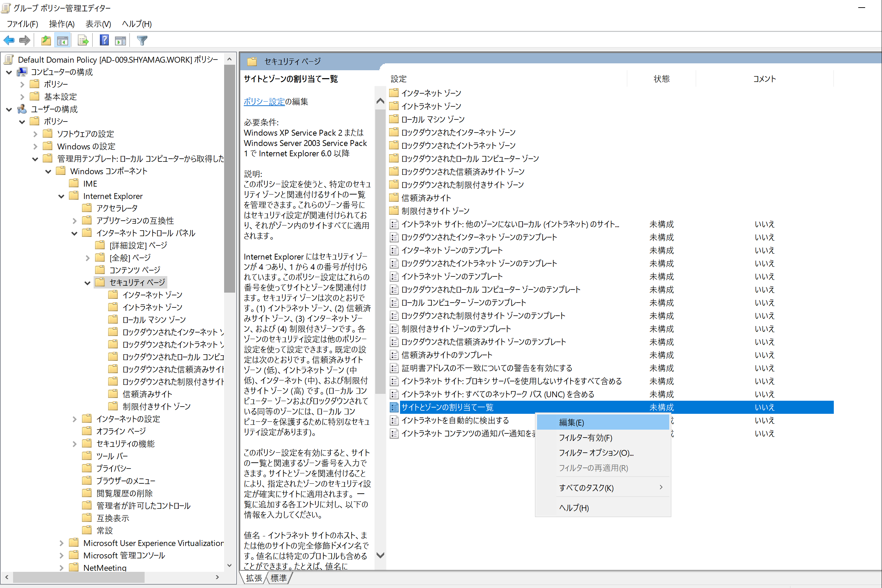Choose フィルター オプション(O)... context menu entry
This screenshot has height=588, width=882.
pos(596,453)
